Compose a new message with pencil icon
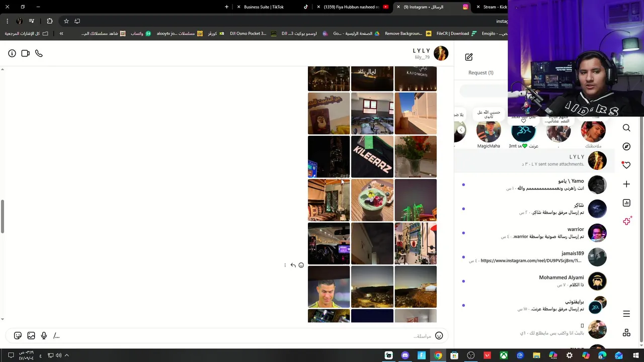This screenshot has height=362, width=644. (x=469, y=57)
